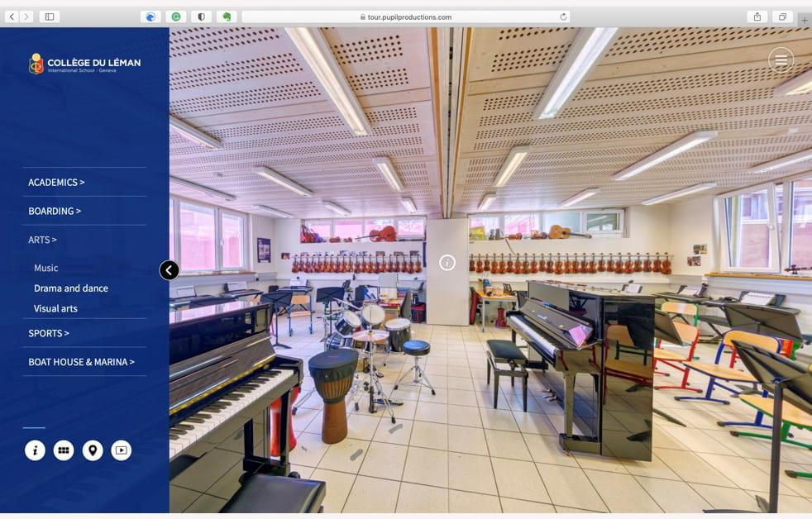The height and width of the screenshot is (519, 812).
Task: Collapse the Arts section
Action: click(x=42, y=240)
